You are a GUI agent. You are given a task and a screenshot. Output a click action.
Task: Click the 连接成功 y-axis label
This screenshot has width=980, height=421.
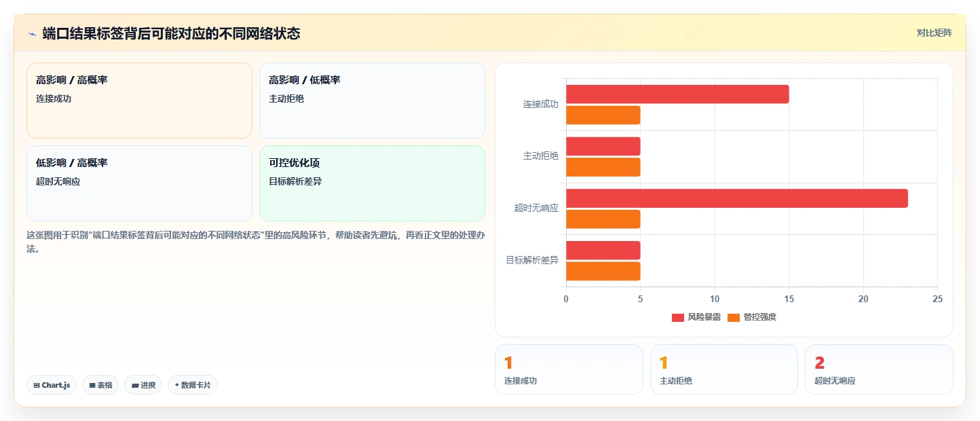541,105
